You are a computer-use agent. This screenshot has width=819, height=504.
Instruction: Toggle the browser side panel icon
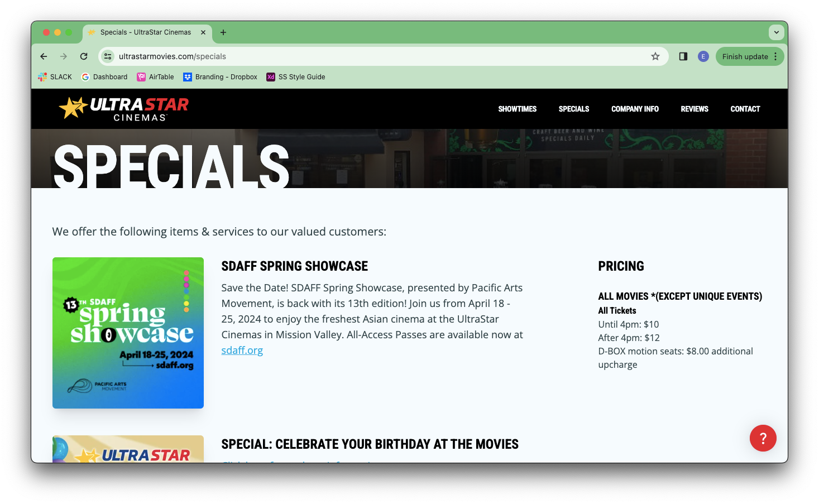click(683, 56)
